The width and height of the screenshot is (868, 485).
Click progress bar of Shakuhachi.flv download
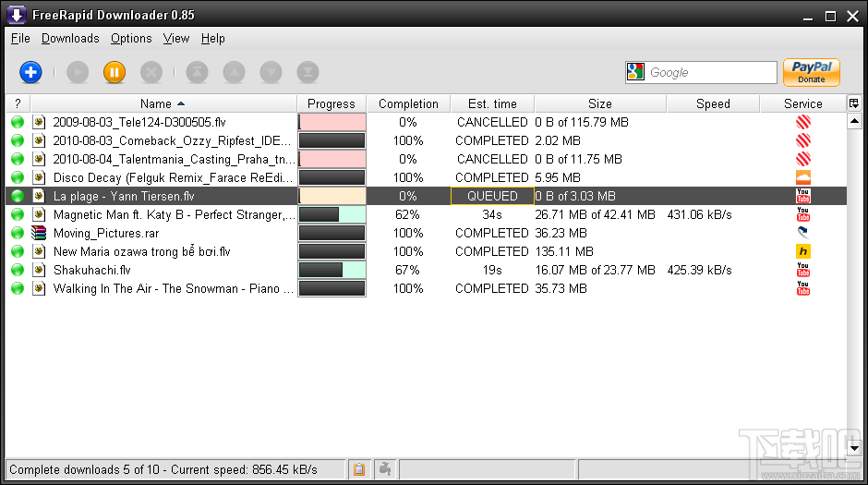point(332,270)
